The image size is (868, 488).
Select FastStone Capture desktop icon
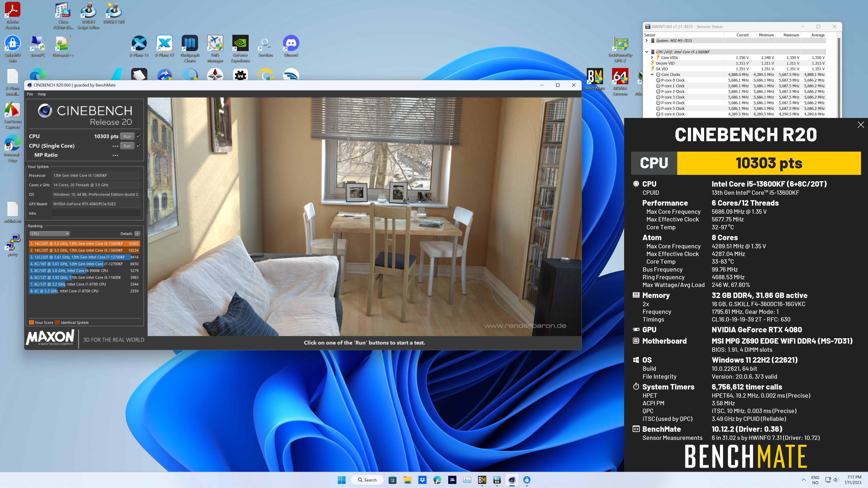12,115
